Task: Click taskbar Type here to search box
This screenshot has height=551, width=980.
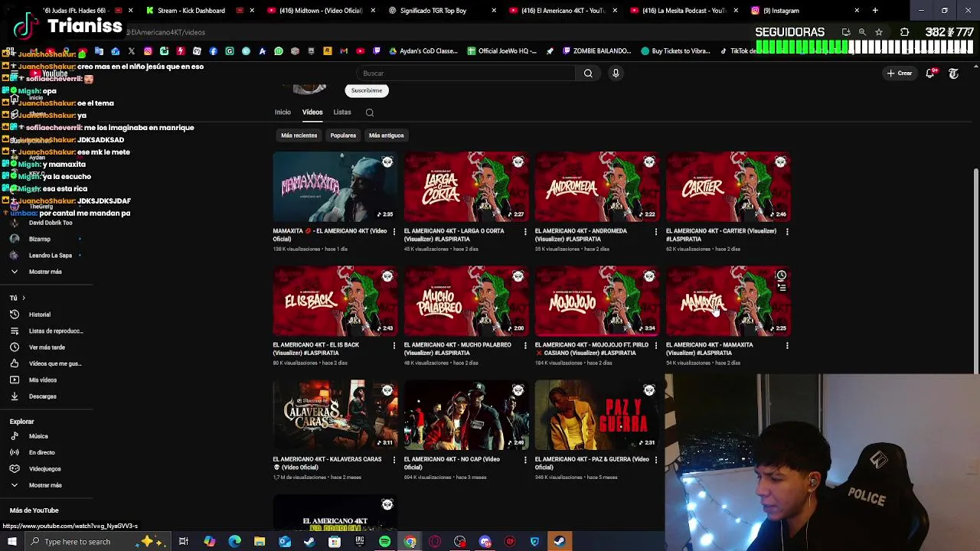Action: pyautogui.click(x=100, y=542)
